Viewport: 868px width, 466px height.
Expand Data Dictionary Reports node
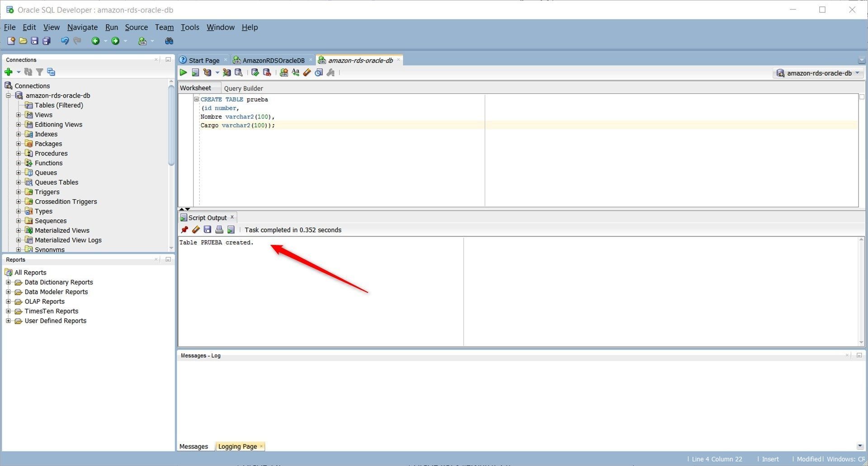pyautogui.click(x=8, y=282)
